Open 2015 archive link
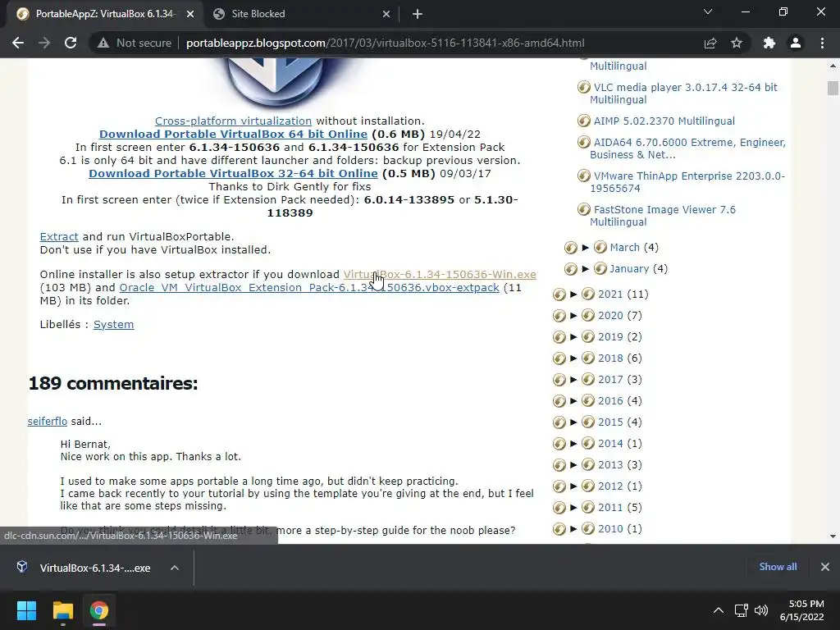This screenshot has height=630, width=840. [x=610, y=422]
